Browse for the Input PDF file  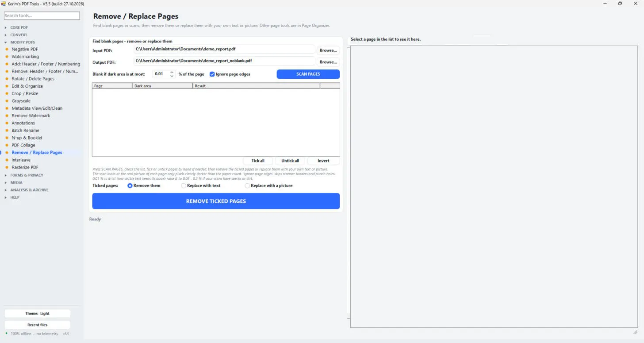tap(328, 50)
